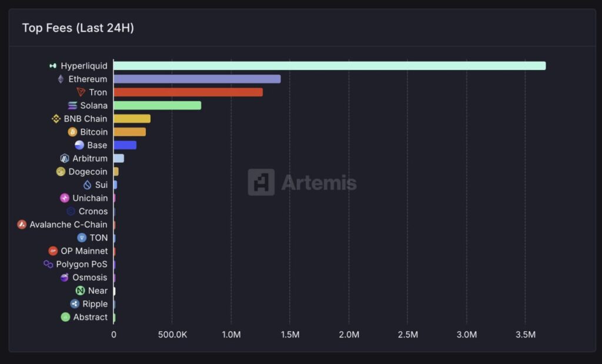602x364 pixels.
Task: Click the Artemis watermark logo
Action: (x=261, y=183)
